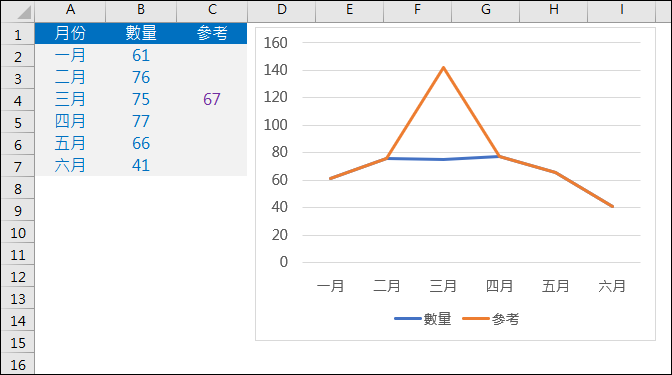Screen dimensions: 672x375
Task: Select row 2 header
Action: (18, 56)
